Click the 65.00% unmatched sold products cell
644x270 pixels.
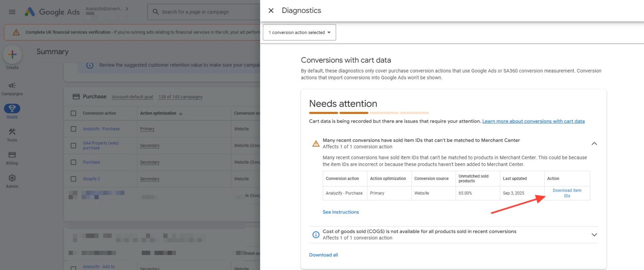click(x=478, y=193)
